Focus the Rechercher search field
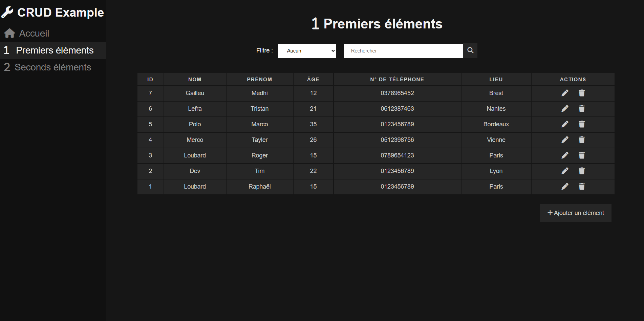644x321 pixels. tap(403, 51)
